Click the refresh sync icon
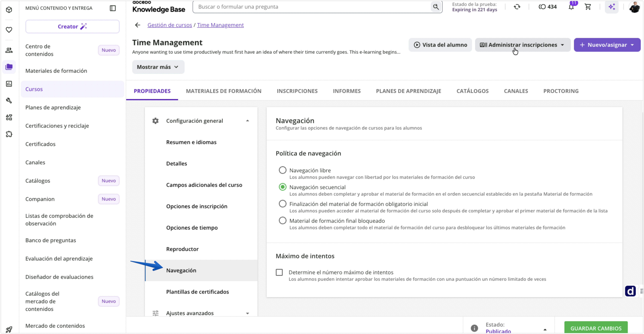 click(517, 7)
